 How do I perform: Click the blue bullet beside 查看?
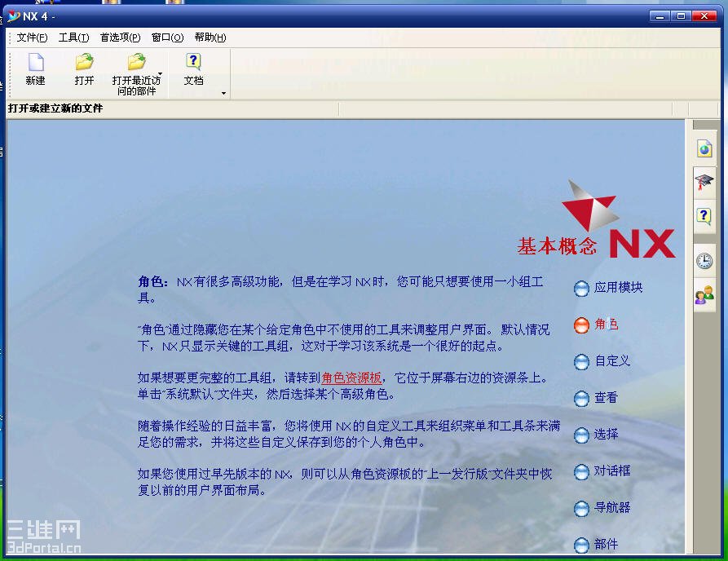(581, 399)
